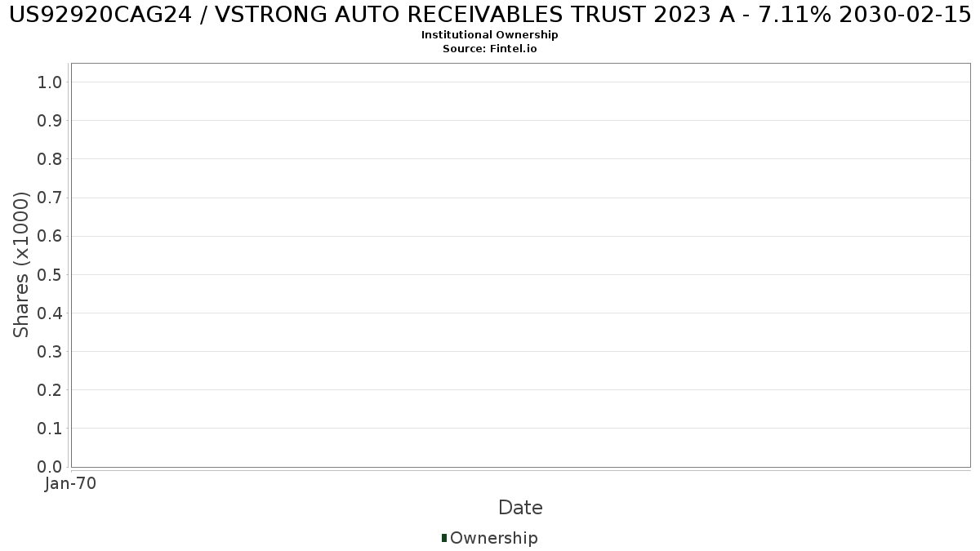Click the empty chart plot area
This screenshot has width=980, height=551.
pyautogui.click(x=520, y=265)
